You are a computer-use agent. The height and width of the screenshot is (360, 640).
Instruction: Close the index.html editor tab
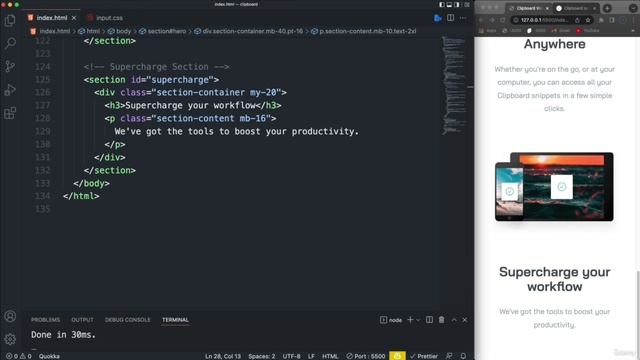pyautogui.click(x=74, y=18)
